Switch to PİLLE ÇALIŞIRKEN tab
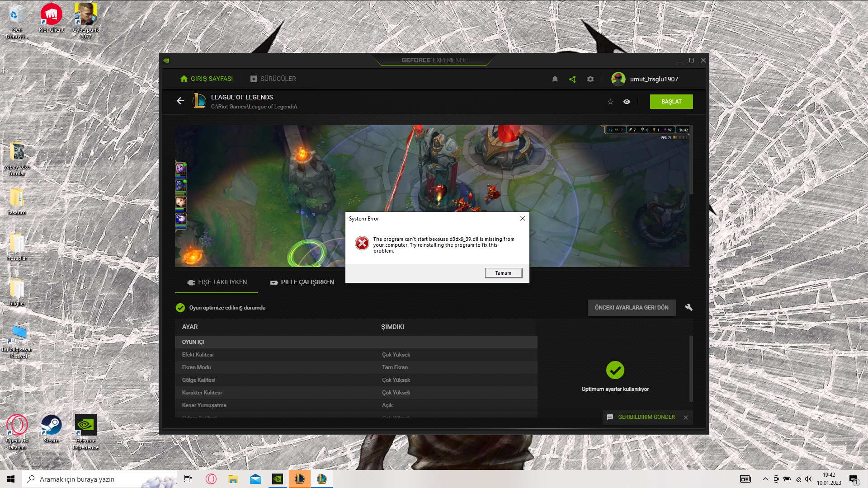 (x=302, y=282)
